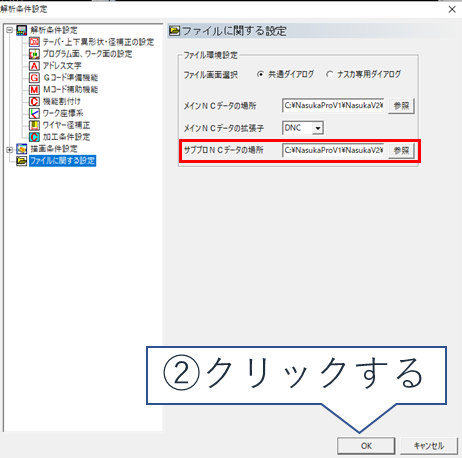Open the ワーク座標系 axis icon
The height and width of the screenshot is (458, 462).
[x=34, y=113]
